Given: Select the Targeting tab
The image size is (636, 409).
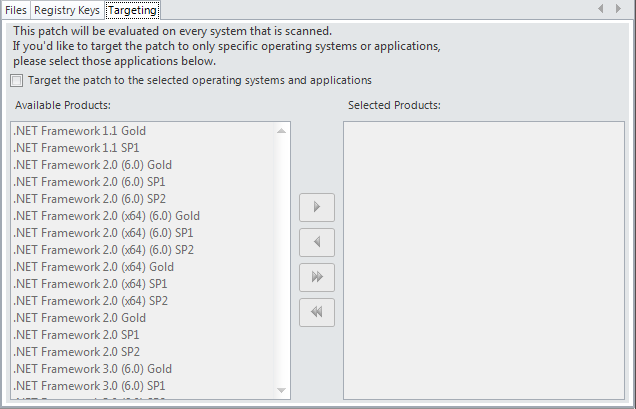Looking at the screenshot, I should click(133, 10).
